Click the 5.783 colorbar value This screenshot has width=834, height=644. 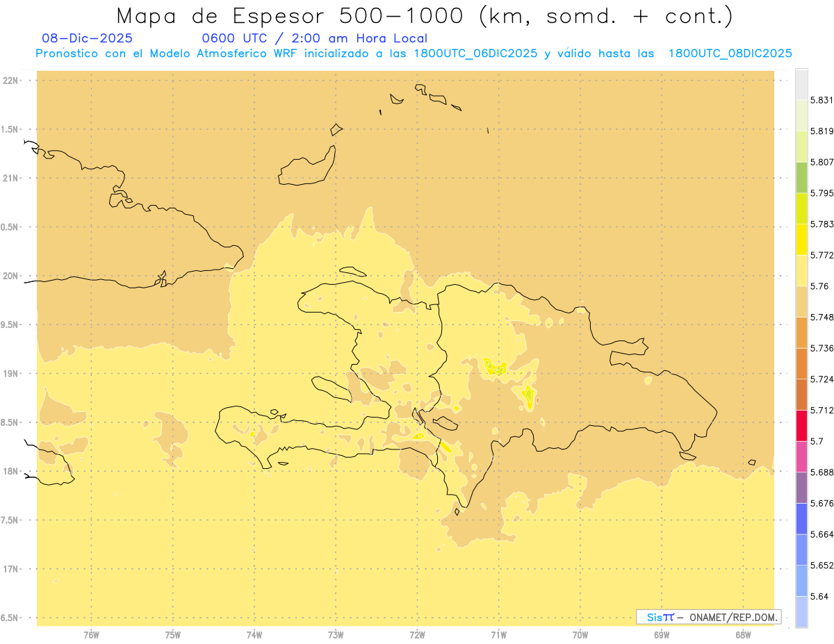click(822, 224)
